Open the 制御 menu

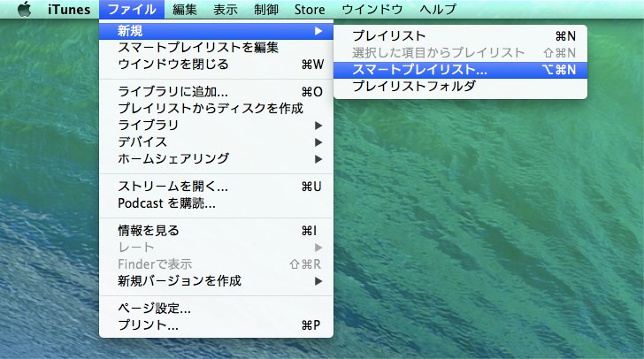pos(265,9)
